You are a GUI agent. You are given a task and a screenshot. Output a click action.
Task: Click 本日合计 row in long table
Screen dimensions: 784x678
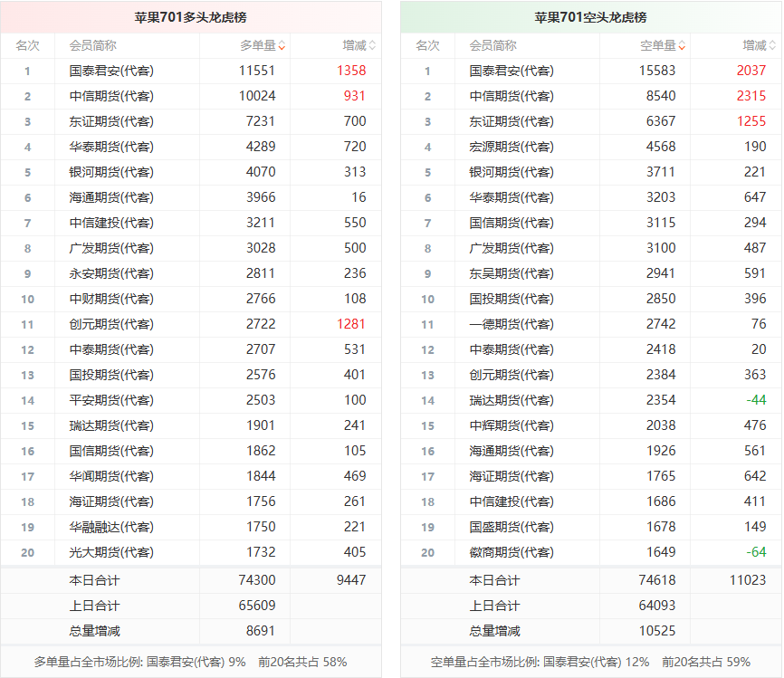pyautogui.click(x=191, y=580)
